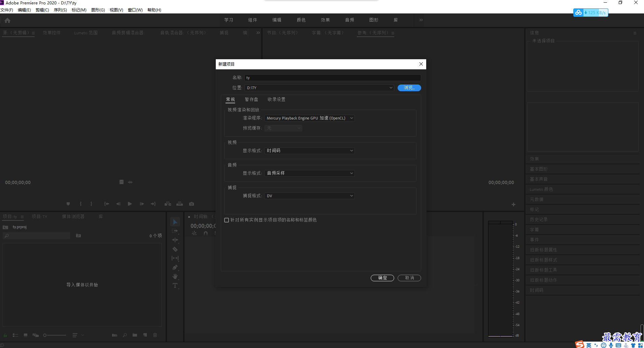Play the source monitor clip
Viewport: 644px width, 348px height.
tap(130, 204)
